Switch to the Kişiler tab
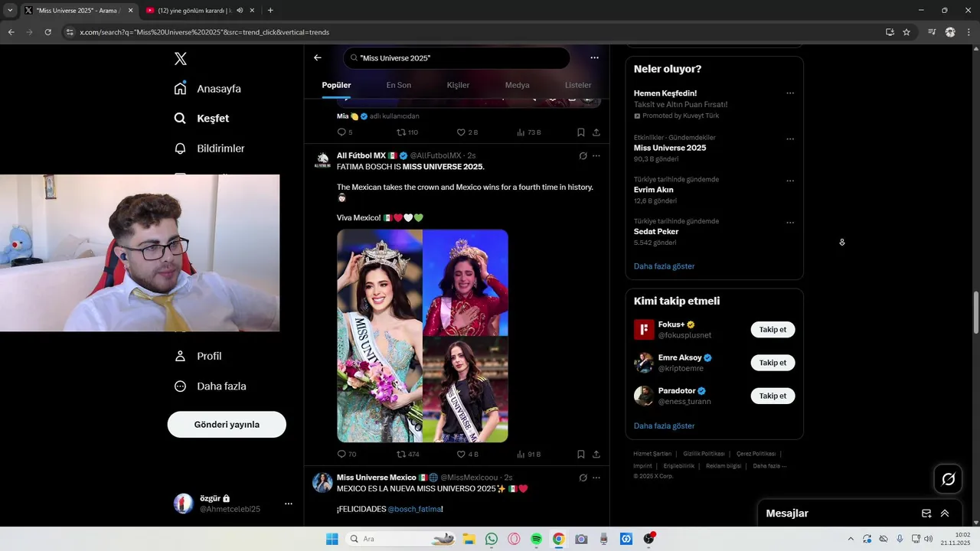Image resolution: width=980 pixels, height=551 pixels. click(x=458, y=85)
